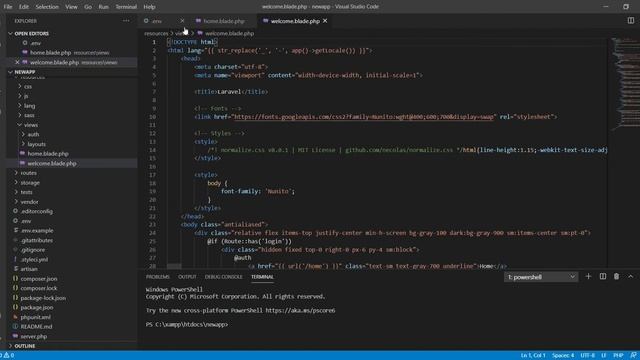Switch to the home.blade.php editor tab
Viewport: 640px width, 360px height.
point(224,21)
